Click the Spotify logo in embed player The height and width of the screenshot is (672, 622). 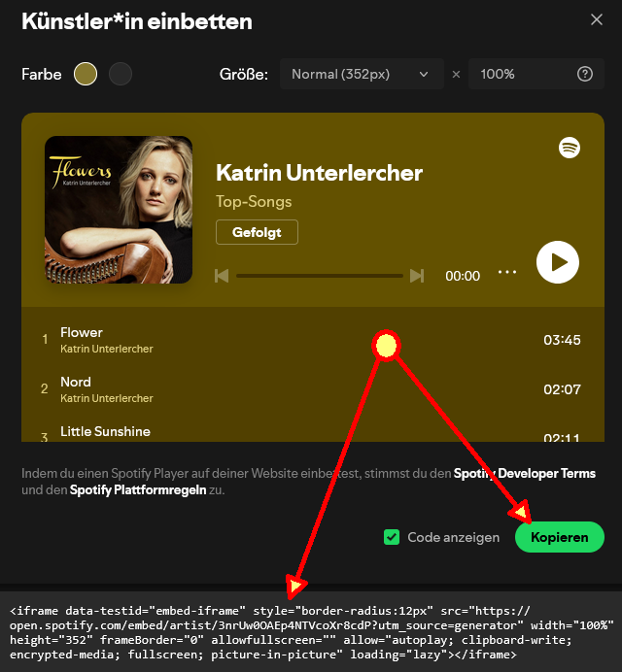pyautogui.click(x=570, y=148)
